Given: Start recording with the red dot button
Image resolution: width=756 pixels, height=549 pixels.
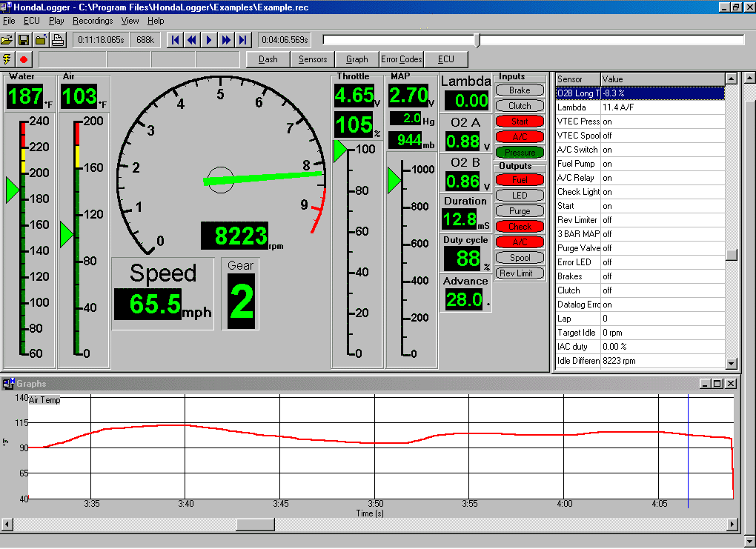Looking at the screenshot, I should click(x=24, y=59).
